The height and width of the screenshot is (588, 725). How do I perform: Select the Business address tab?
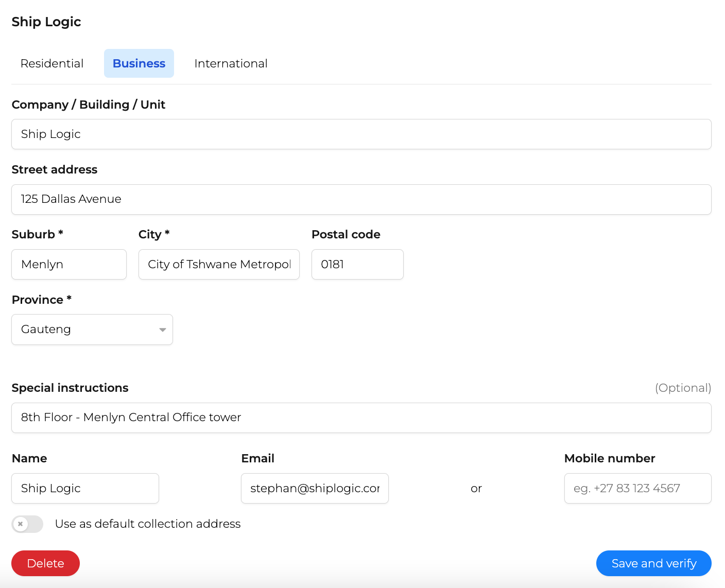click(139, 63)
